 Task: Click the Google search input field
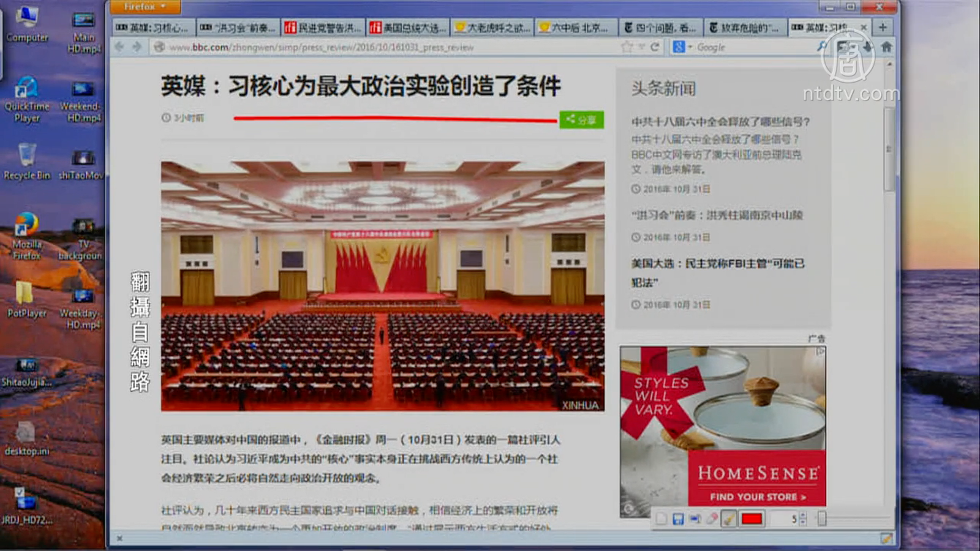coord(753,47)
